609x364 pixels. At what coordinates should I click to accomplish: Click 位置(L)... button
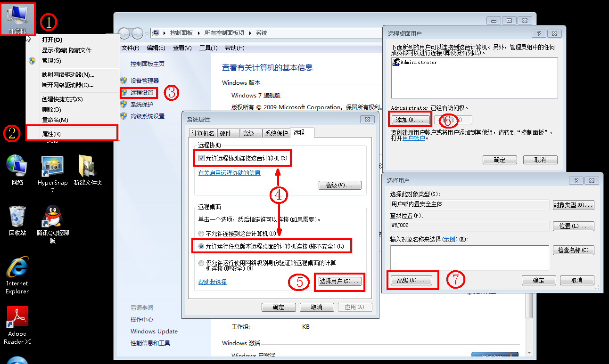[x=573, y=226]
